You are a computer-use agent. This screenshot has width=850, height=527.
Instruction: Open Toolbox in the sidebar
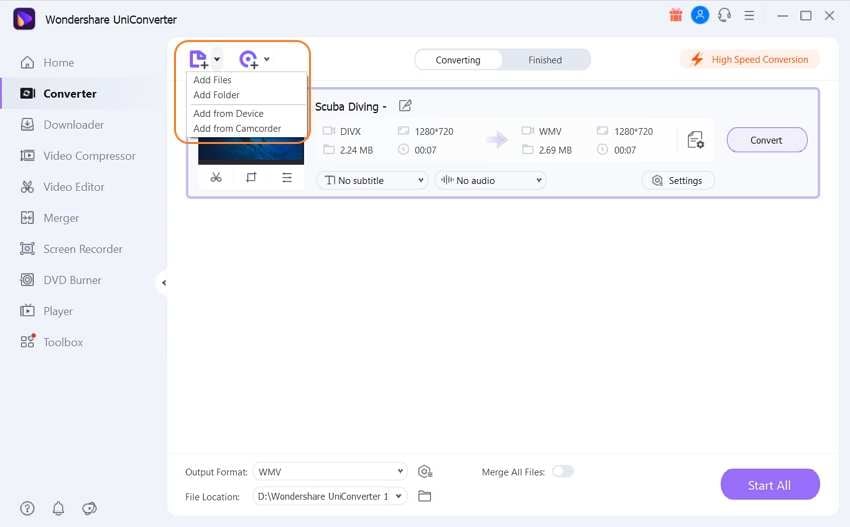(x=63, y=342)
